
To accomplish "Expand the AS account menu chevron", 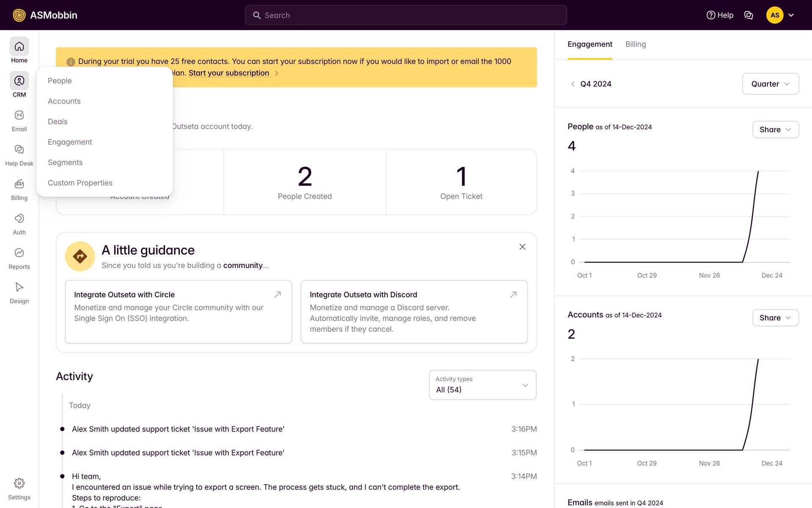I will 791,15.
